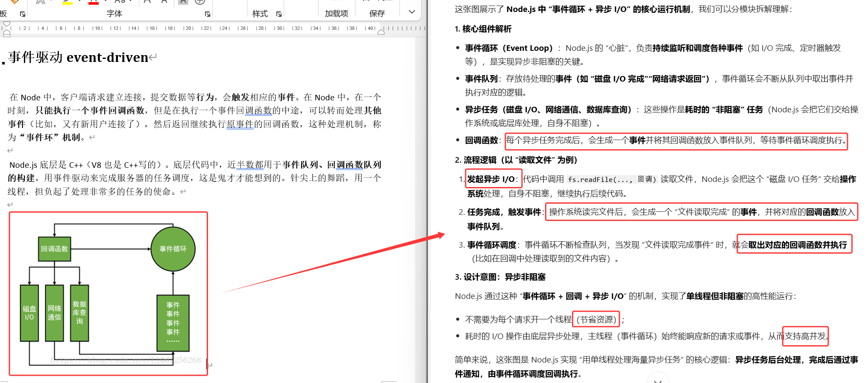
Task: Open the Font (字体) dialog launcher
Action: tap(208, 14)
